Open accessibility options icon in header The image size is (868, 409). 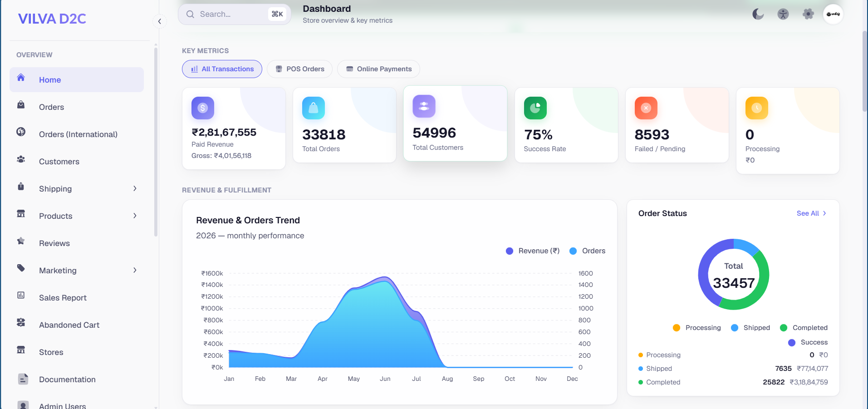point(783,14)
